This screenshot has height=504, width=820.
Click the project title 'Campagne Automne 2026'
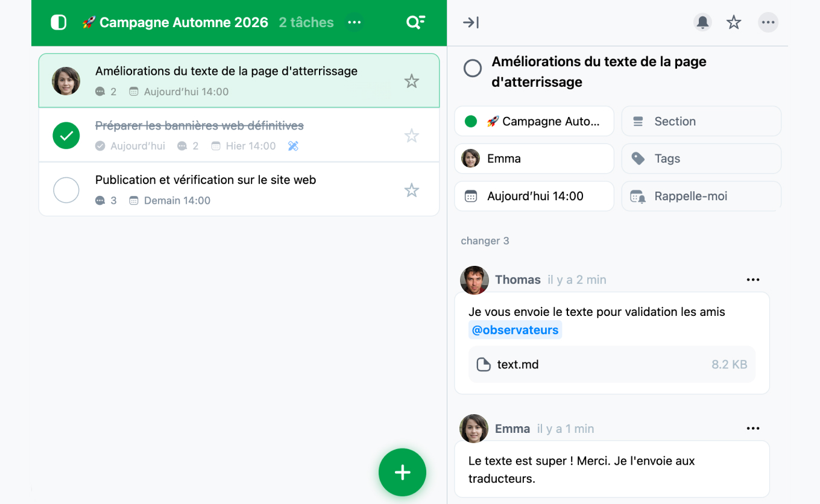[183, 22]
